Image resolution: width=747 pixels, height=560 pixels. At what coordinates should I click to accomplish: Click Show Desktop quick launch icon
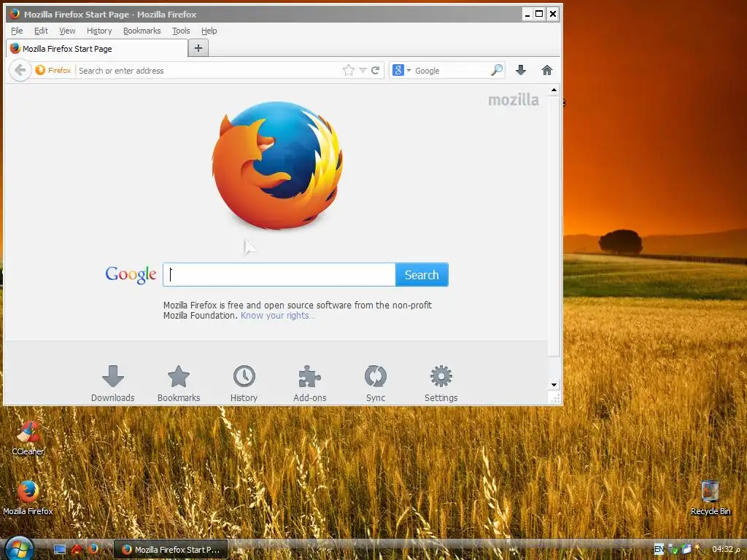tap(60, 550)
